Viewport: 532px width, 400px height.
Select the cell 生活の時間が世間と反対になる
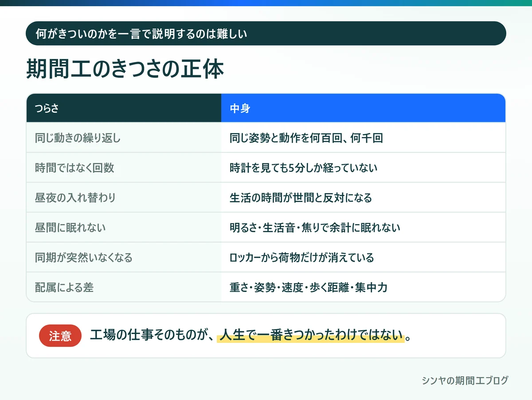pos(363,198)
